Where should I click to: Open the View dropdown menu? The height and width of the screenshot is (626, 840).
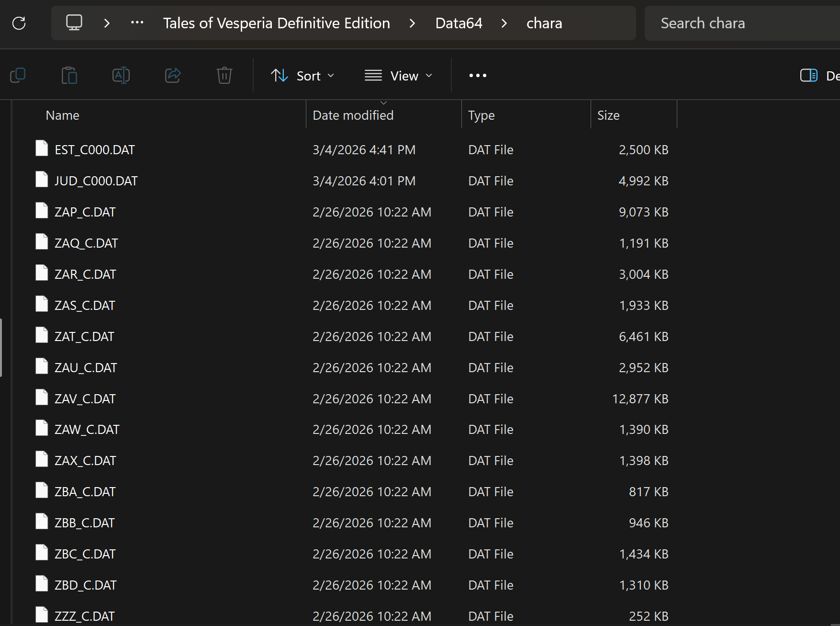click(x=399, y=76)
